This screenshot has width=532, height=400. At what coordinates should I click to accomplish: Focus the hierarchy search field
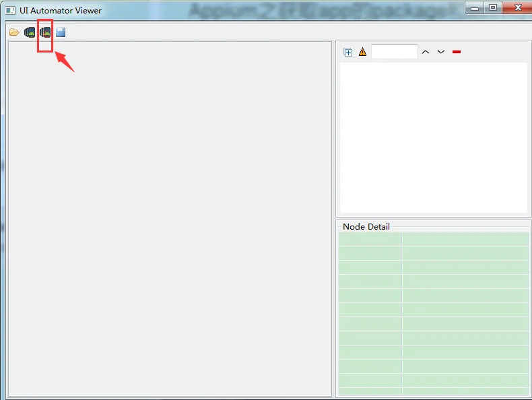coord(394,52)
